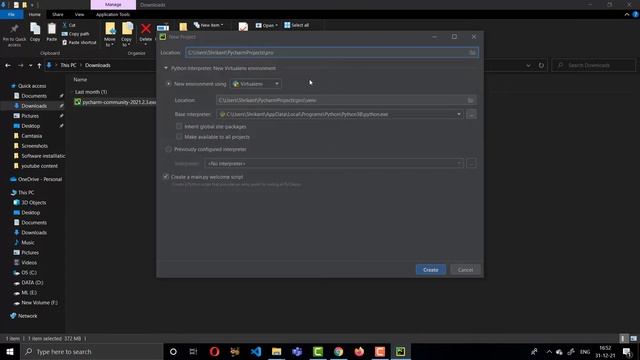Click Cut in Clipboard group
The height and width of the screenshot is (360, 640).
pyautogui.click(x=69, y=25)
